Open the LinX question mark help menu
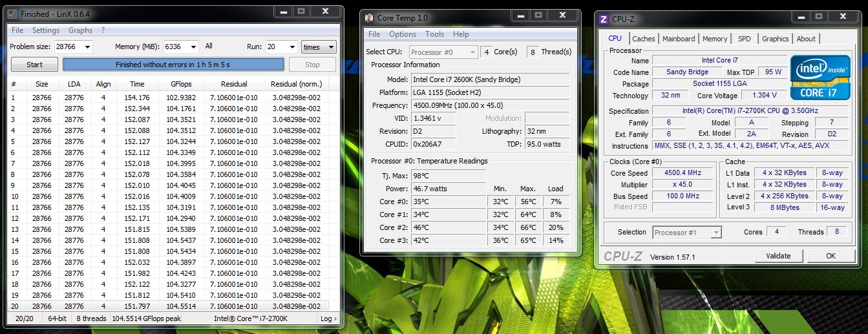Viewport: 868px width, 334px height. click(103, 30)
